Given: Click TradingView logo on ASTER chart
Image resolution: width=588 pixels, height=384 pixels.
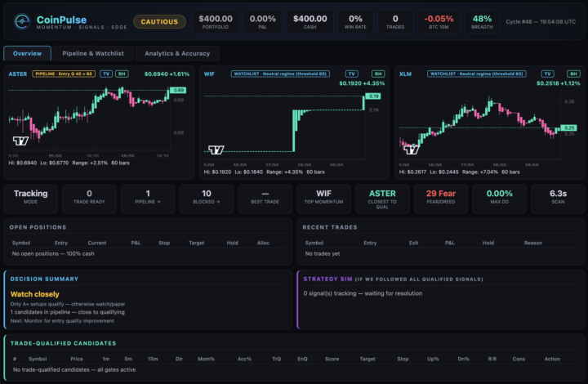Looking at the screenshot, I should click(x=20, y=141).
